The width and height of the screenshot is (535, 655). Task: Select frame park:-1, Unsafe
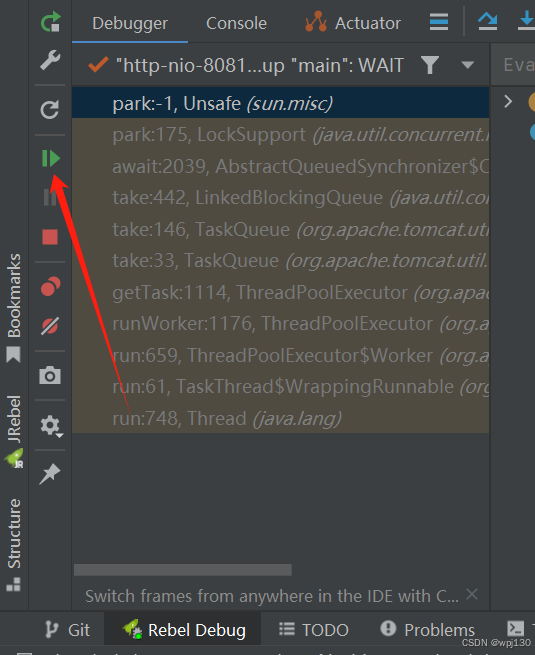(280, 103)
